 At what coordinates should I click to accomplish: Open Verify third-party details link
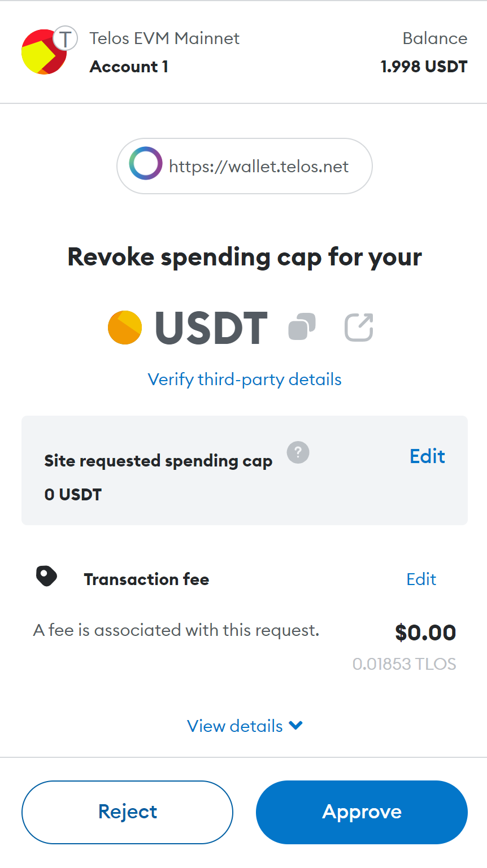tap(245, 380)
